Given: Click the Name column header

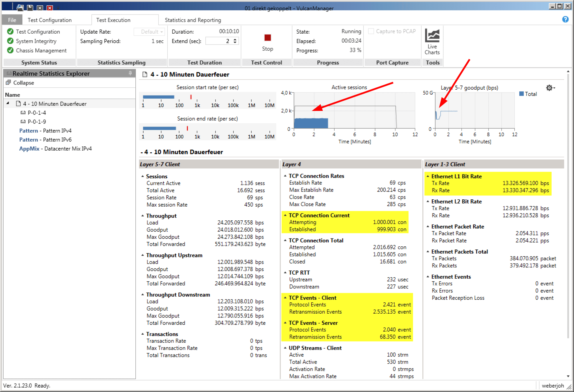Looking at the screenshot, I should click(13, 95).
